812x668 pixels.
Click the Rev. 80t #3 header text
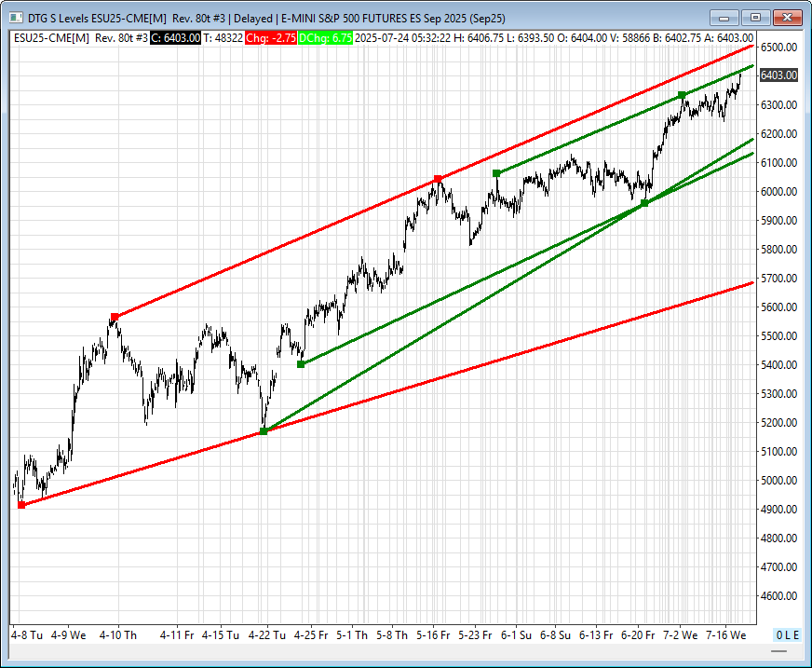pos(121,38)
